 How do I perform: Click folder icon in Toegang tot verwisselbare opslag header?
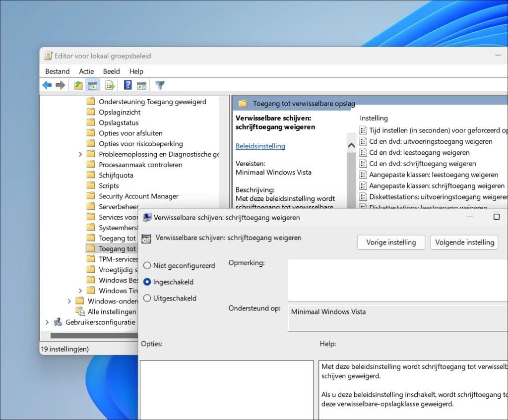(243, 104)
